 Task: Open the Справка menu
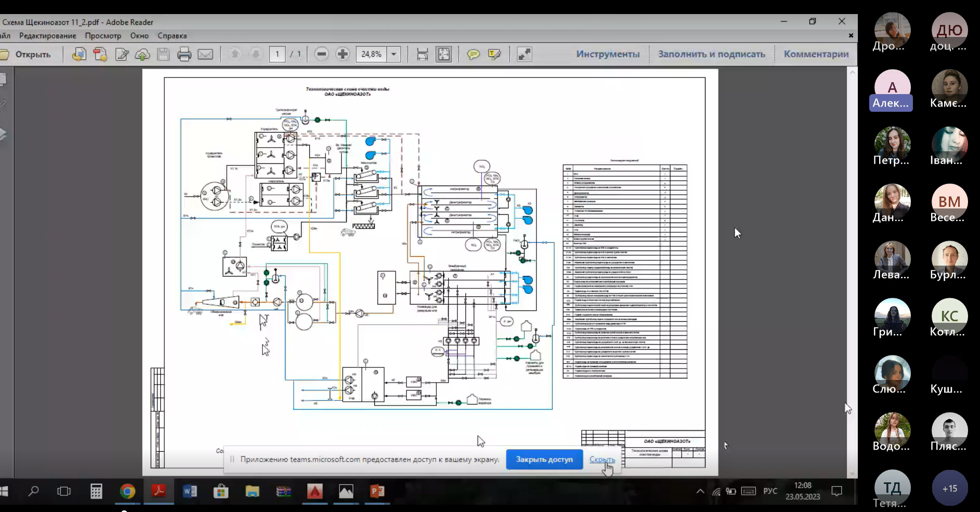pos(172,36)
